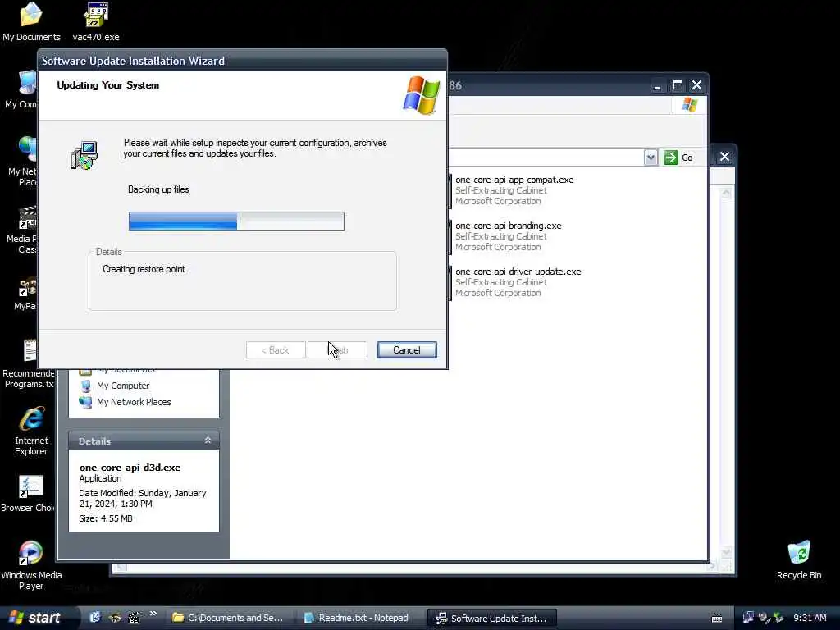Screen dimensions: 840x630
Task: Open the Browser Choice desktop shortcut
Action: pyautogui.click(x=28, y=493)
